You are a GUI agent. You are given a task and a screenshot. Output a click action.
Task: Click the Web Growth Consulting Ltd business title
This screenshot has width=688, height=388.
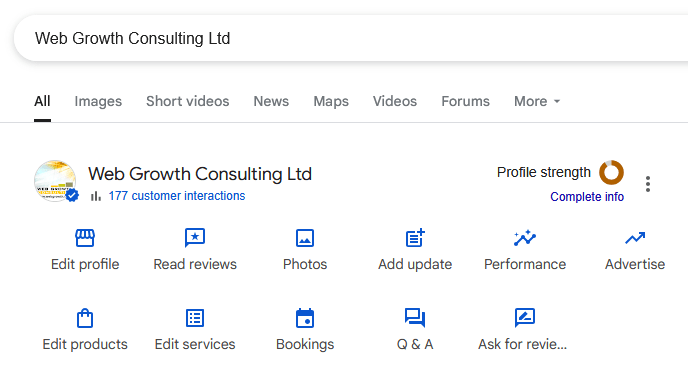200,174
